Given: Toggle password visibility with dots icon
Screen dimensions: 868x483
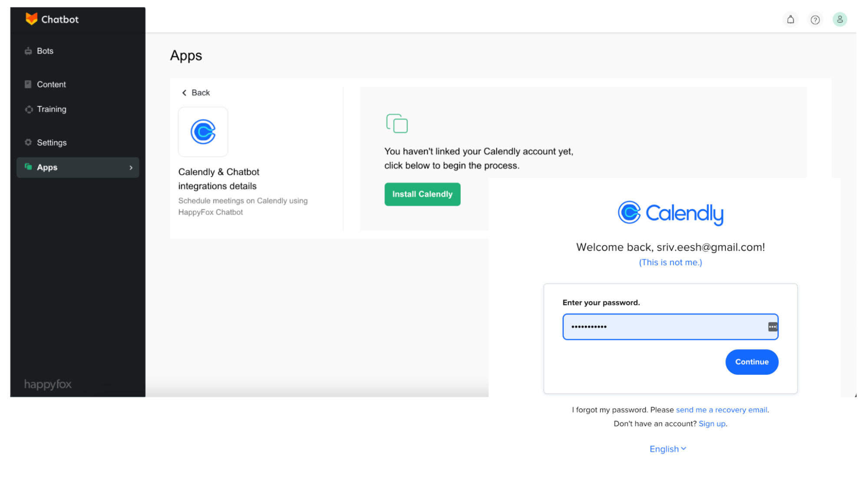Looking at the screenshot, I should [771, 327].
